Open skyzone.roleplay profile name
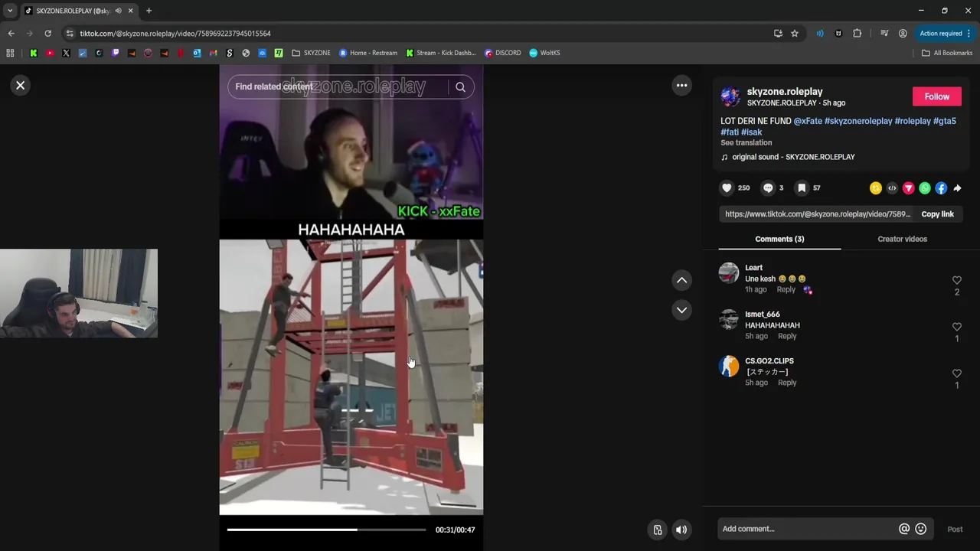 (785, 92)
